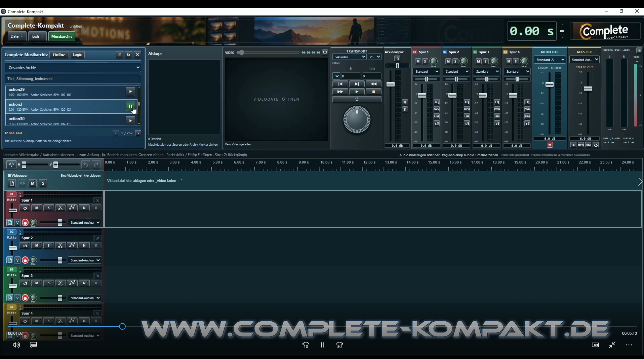Play the action29 preview track
Viewport: 644px width, 359px height.
[x=130, y=92]
